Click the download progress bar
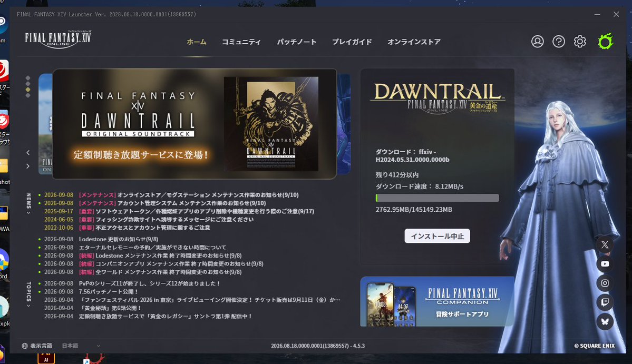 click(x=437, y=198)
